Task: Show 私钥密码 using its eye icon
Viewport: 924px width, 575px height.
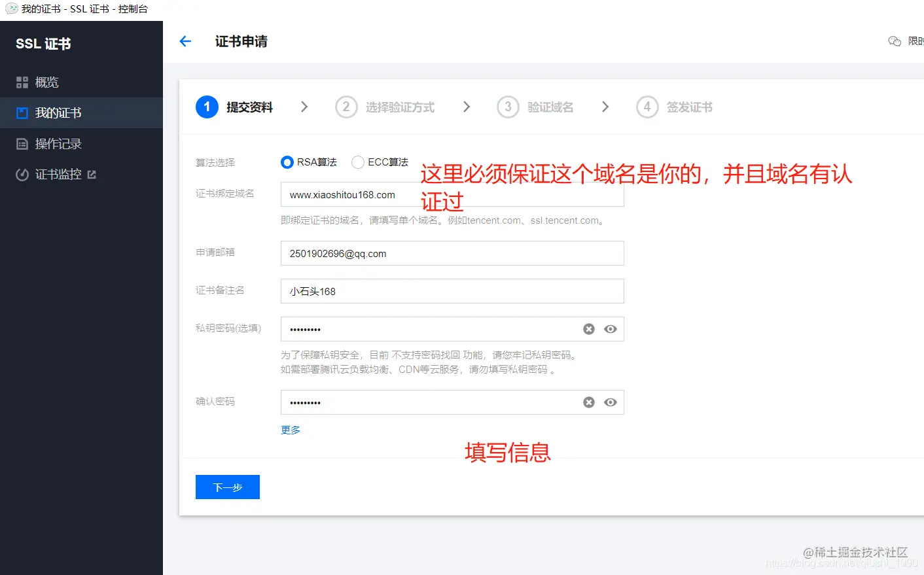Action: coord(611,329)
